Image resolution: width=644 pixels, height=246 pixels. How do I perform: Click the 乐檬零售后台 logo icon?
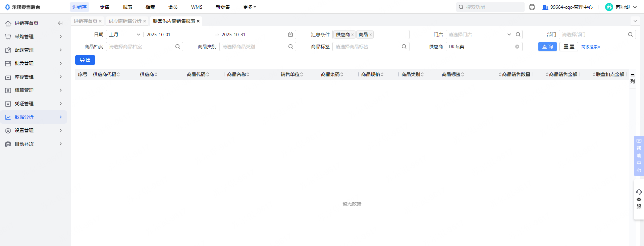(x=7, y=7)
